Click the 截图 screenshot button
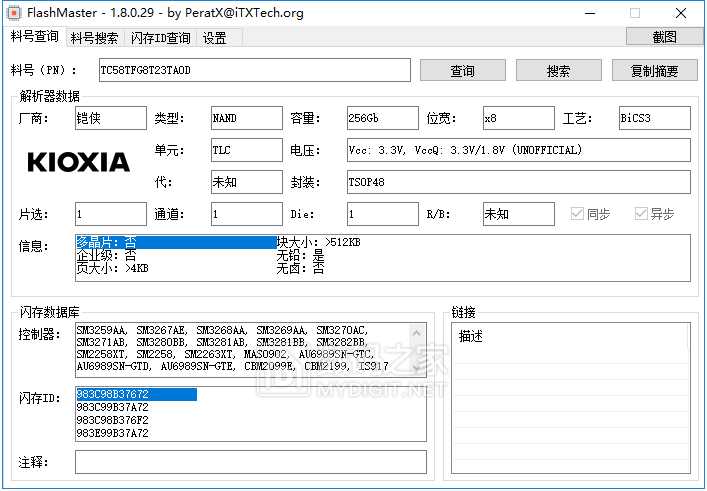This screenshot has width=707, height=491. pos(664,37)
